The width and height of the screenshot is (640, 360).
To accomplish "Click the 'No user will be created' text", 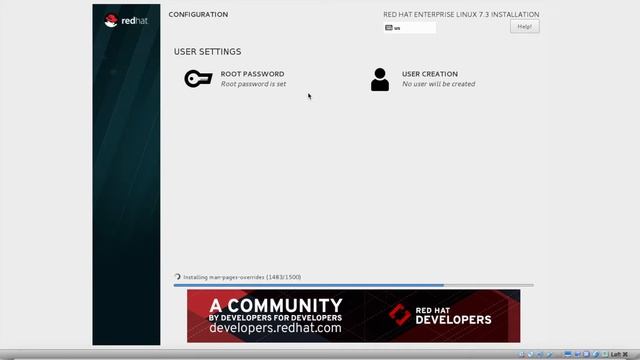I will click(x=438, y=84).
